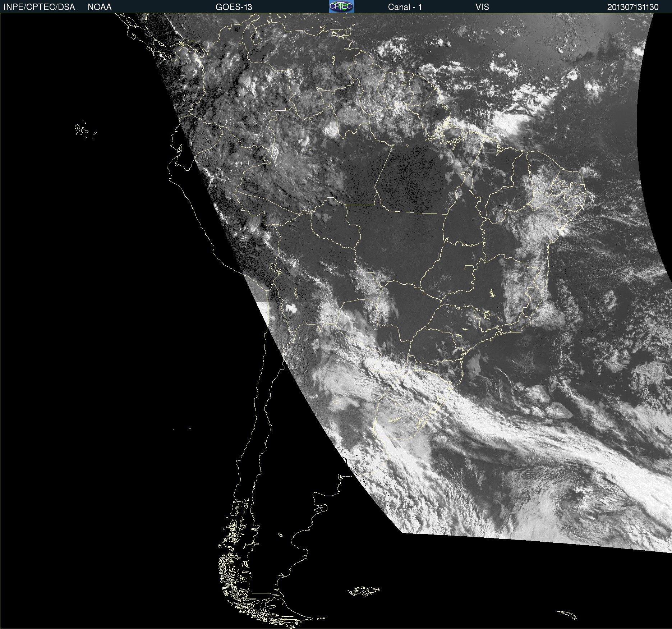Click the Canal - 1 label
Image resolution: width=672 pixels, height=629 pixels.
tap(405, 7)
